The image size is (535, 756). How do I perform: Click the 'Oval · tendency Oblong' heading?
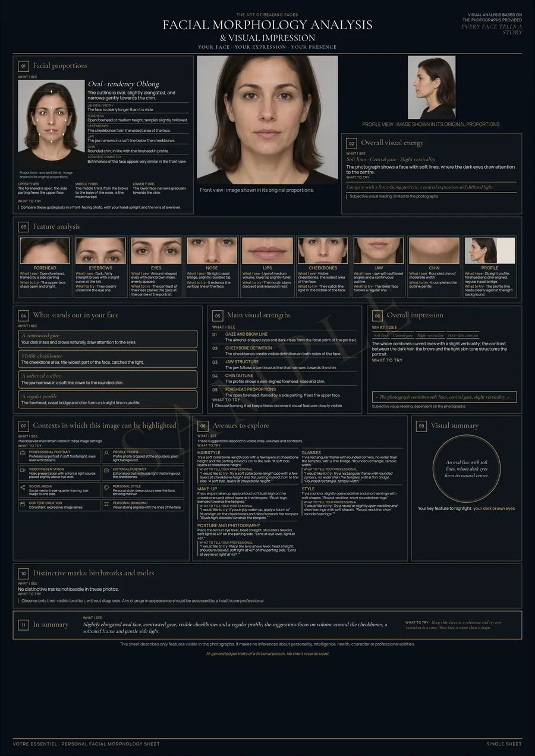point(124,84)
